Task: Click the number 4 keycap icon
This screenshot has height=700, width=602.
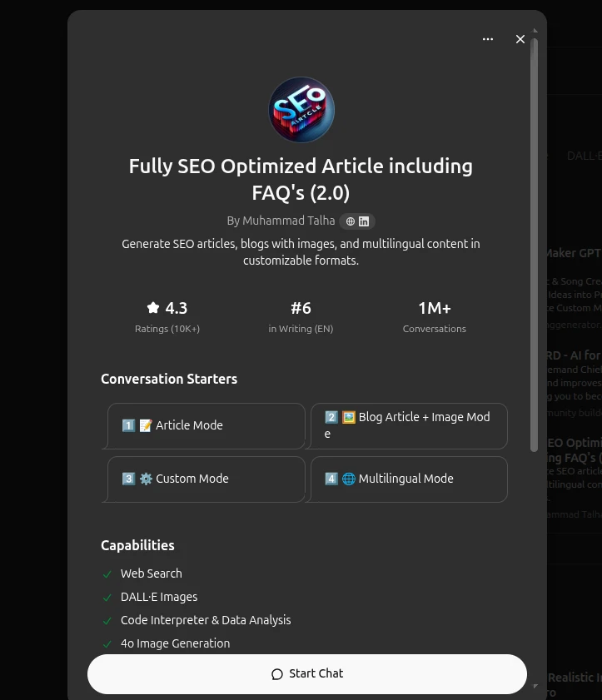Action: 331,479
